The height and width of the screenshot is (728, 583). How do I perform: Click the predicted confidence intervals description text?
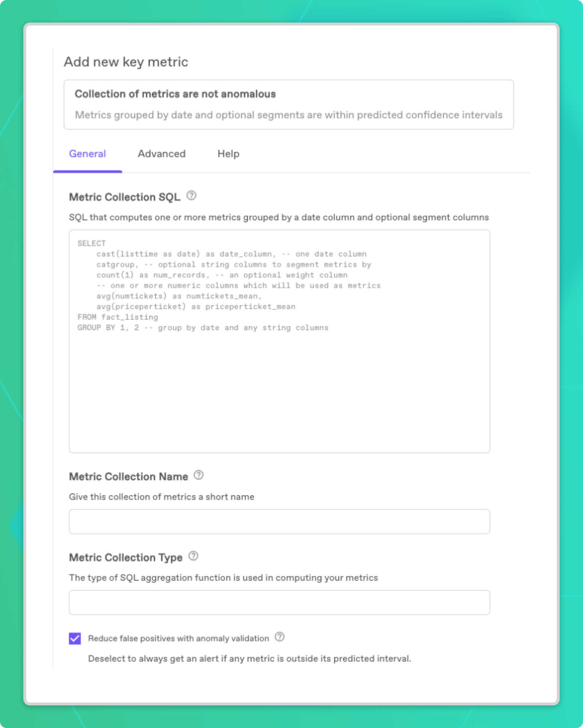pos(288,114)
